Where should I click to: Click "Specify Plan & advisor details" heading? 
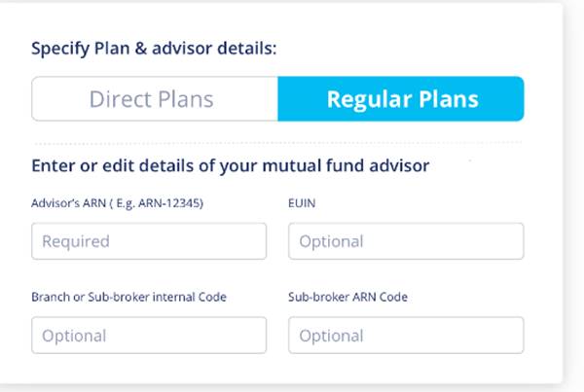click(x=154, y=48)
